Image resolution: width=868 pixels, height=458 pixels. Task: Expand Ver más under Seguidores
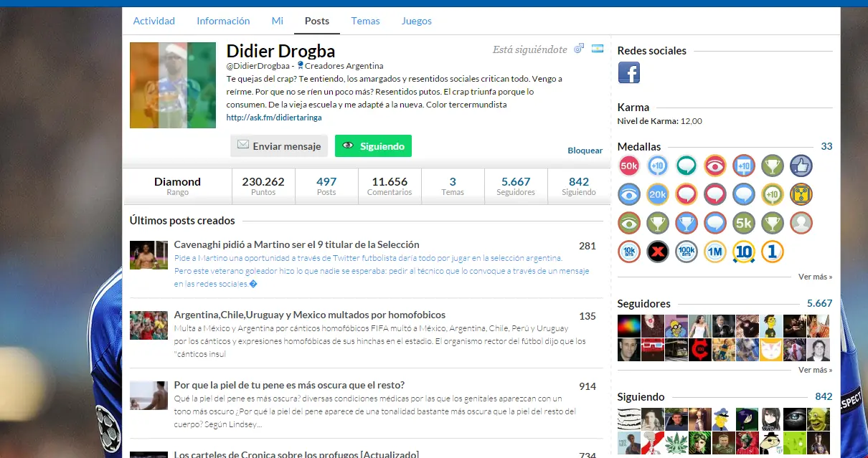[815, 370]
